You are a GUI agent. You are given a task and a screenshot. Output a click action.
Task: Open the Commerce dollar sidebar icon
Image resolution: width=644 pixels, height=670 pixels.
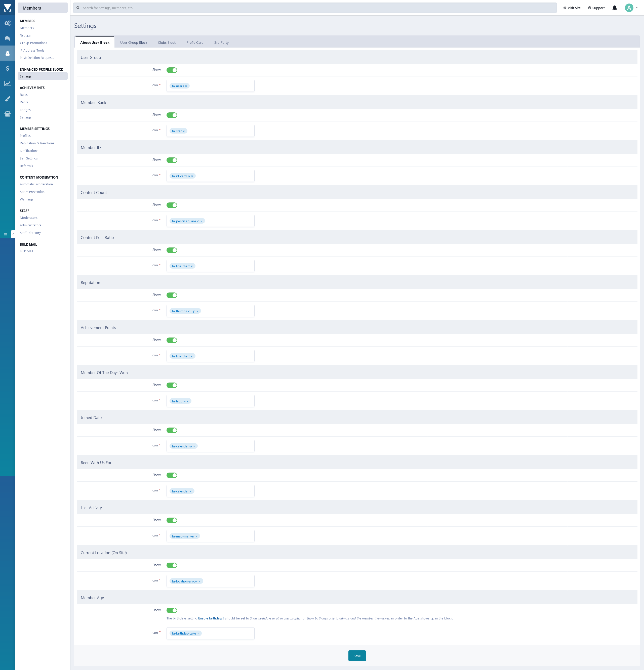click(8, 68)
